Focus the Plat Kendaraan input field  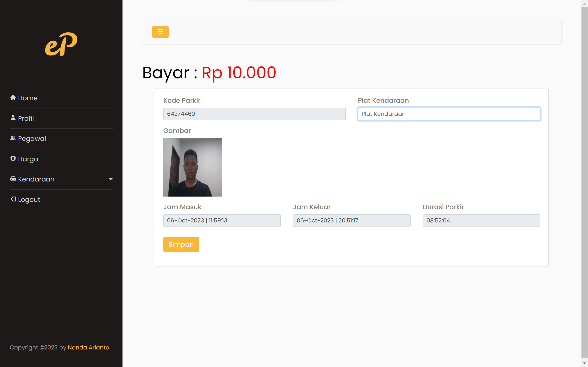(449, 114)
